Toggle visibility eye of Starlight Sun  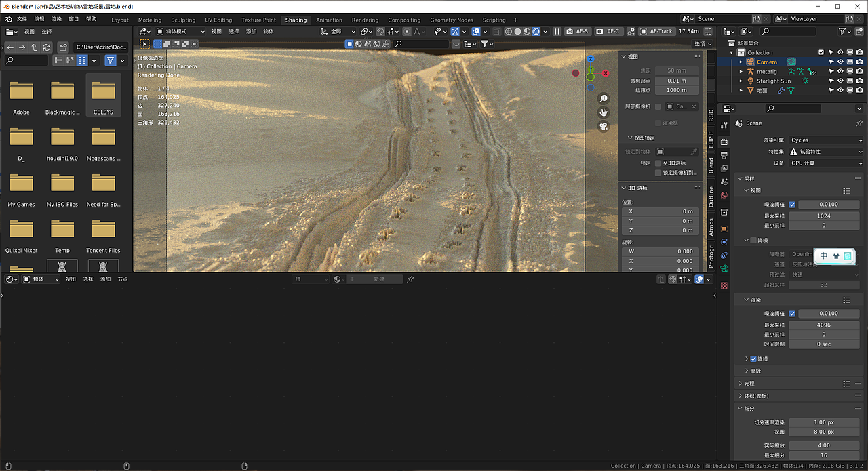tap(841, 81)
